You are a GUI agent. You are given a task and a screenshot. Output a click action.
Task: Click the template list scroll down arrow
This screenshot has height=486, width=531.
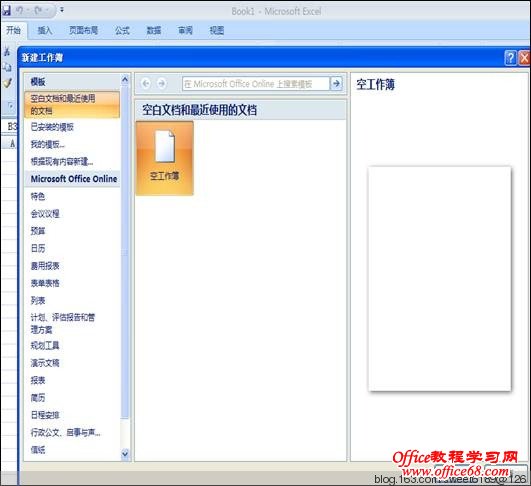tap(125, 453)
